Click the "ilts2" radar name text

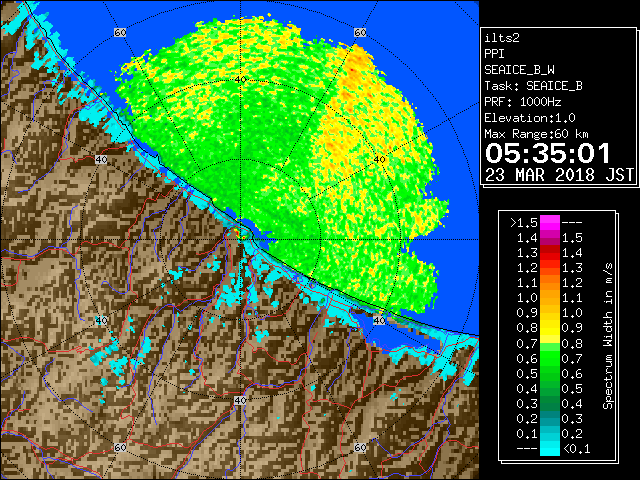502,38
